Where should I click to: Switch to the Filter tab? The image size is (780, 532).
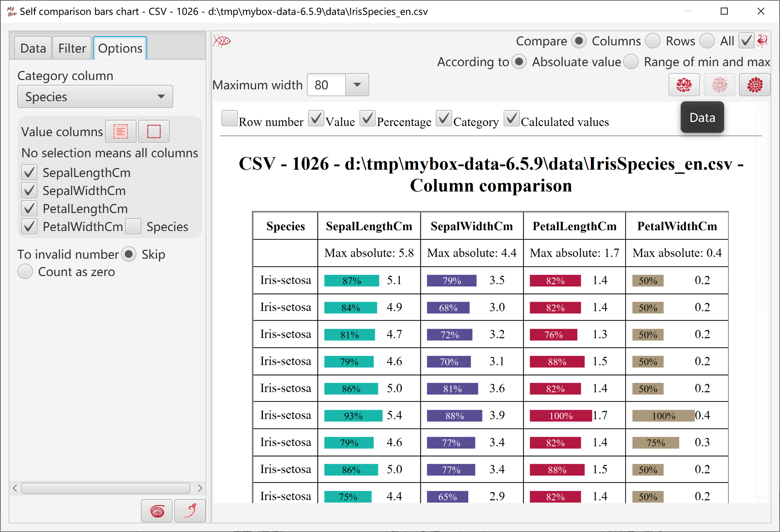click(72, 48)
